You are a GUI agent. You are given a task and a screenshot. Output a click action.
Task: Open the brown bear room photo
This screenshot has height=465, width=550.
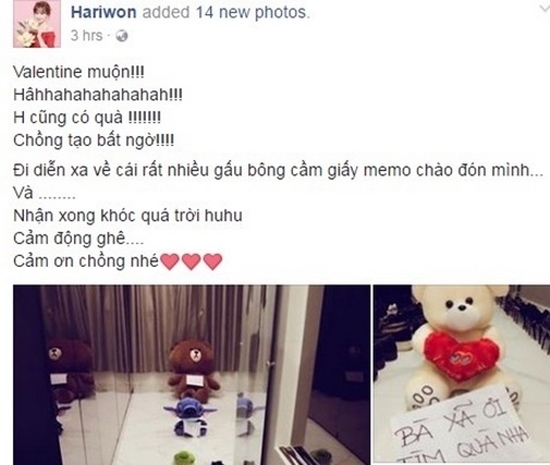point(192,375)
